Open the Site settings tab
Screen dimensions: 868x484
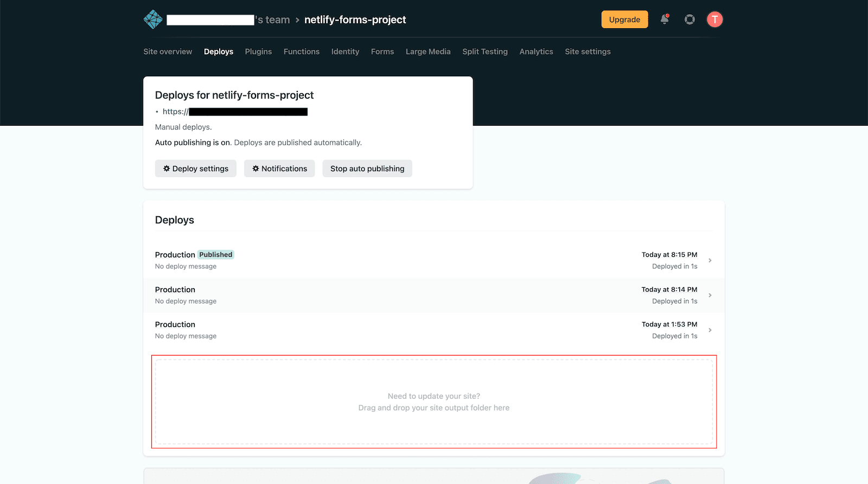(x=588, y=51)
